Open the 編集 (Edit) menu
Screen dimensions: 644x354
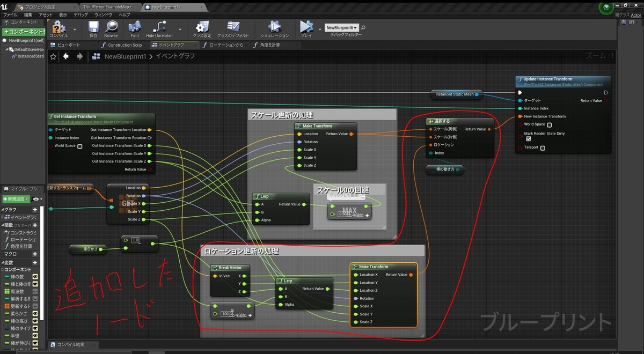coord(28,15)
